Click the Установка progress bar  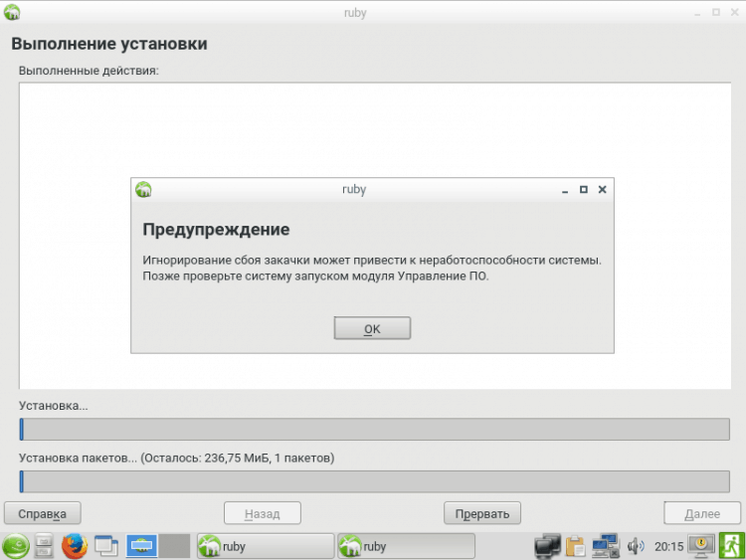click(375, 429)
